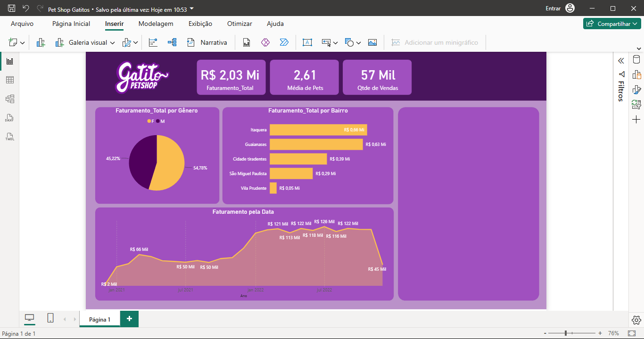Switch to desktop layout at bottom

tap(30, 319)
